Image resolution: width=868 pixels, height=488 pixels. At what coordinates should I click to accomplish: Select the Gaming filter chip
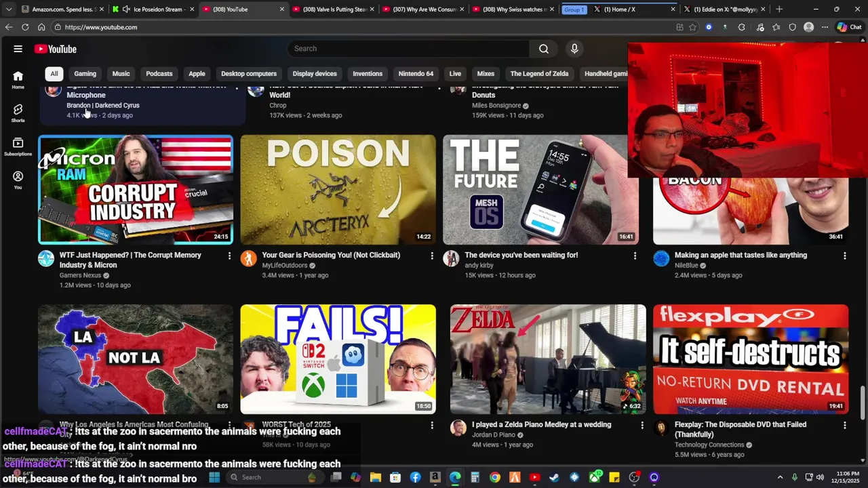(85, 73)
